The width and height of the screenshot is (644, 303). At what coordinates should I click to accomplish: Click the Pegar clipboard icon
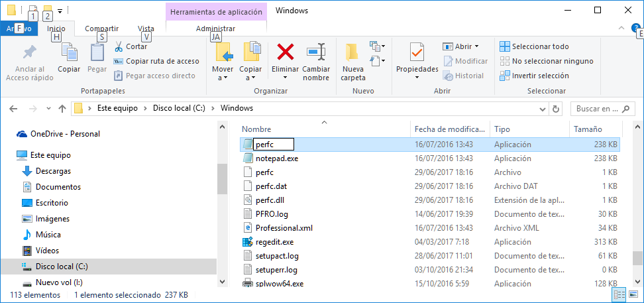click(x=97, y=52)
